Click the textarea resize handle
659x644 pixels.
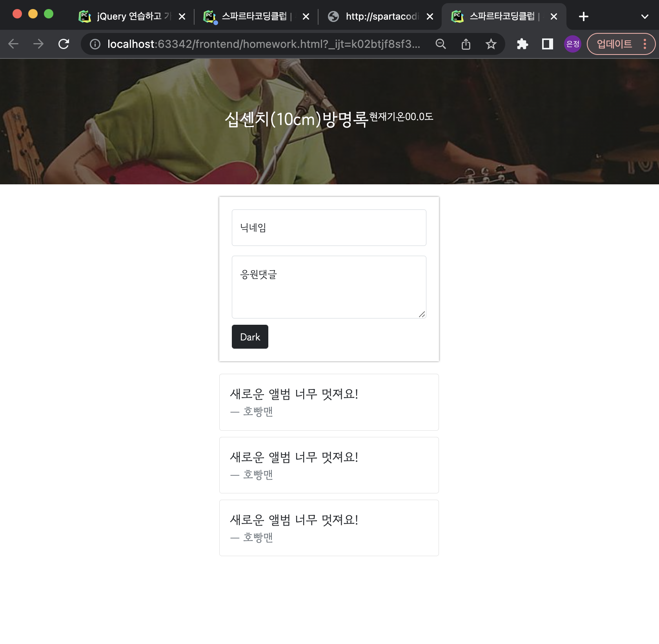tap(422, 314)
